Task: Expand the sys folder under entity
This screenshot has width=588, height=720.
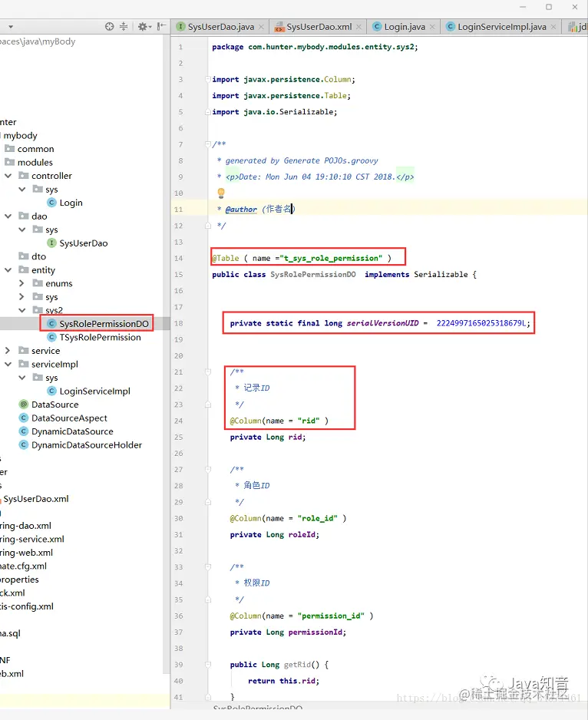Action: coord(21,297)
